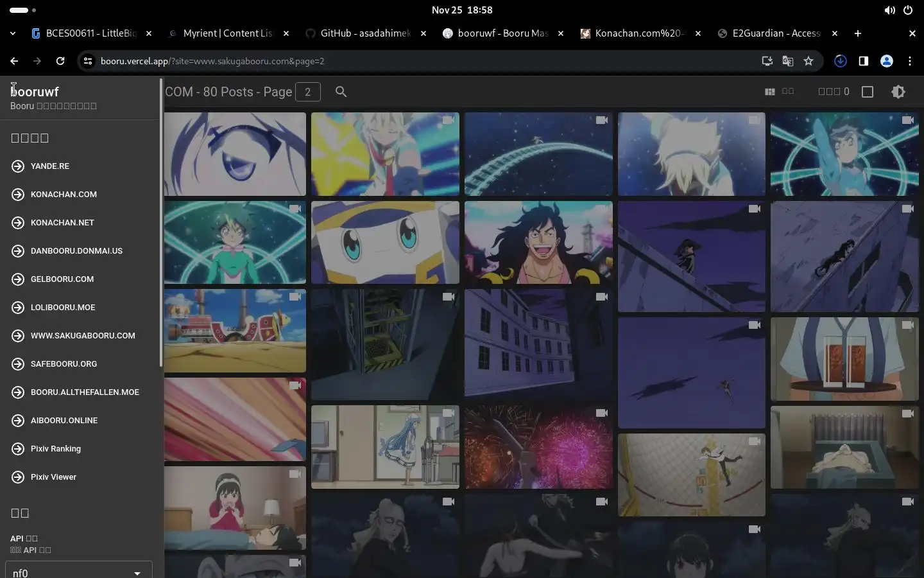The height and width of the screenshot is (578, 924).
Task: Expand the tab search chevron
Action: pos(13,33)
